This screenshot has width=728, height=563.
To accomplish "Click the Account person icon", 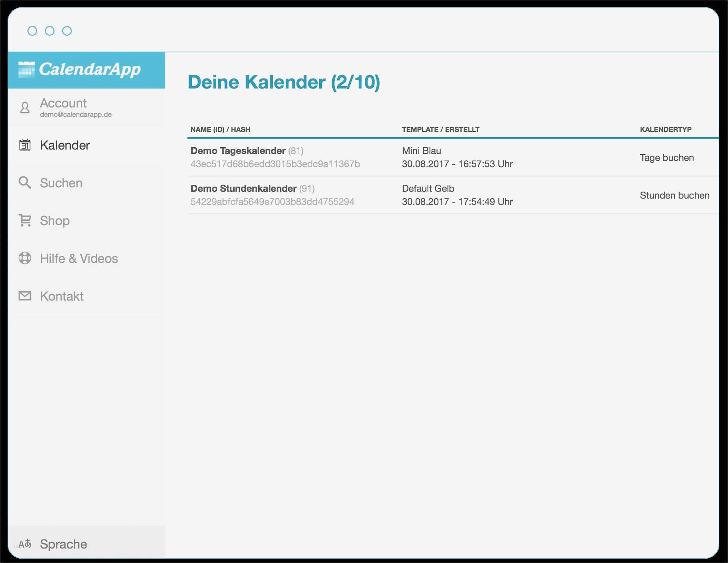I will pyautogui.click(x=25, y=108).
